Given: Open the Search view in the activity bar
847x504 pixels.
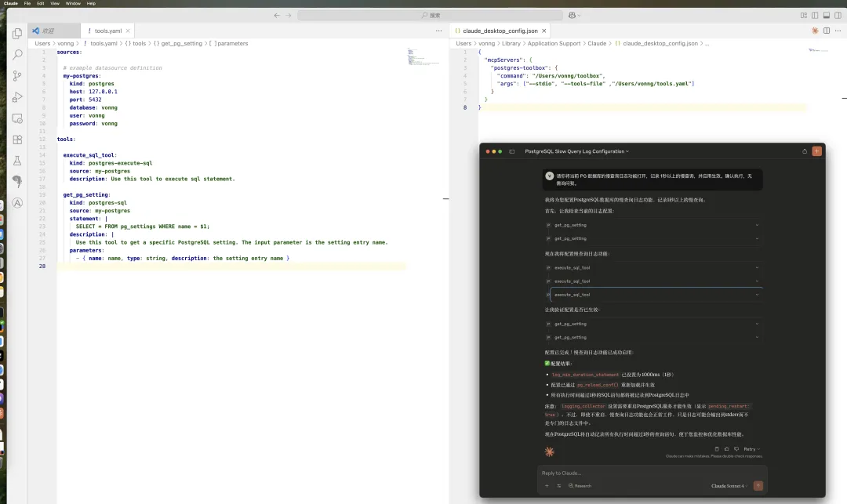Looking at the screenshot, I should (16, 56).
